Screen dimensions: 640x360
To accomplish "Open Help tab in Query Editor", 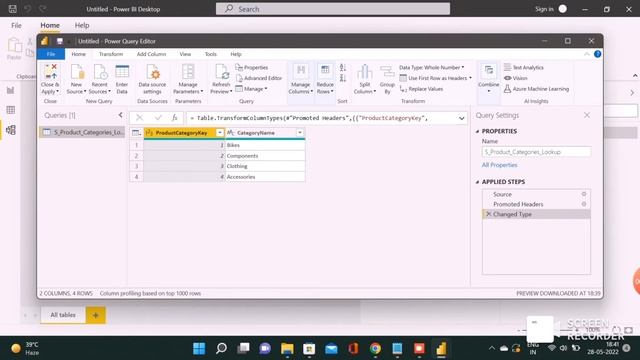I will tap(236, 54).
